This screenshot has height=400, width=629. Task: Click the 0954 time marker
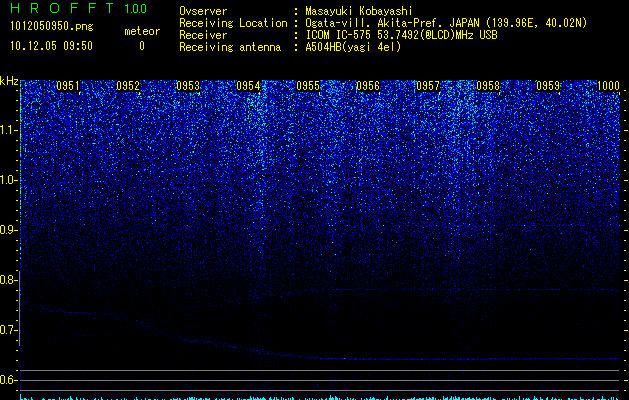248,86
